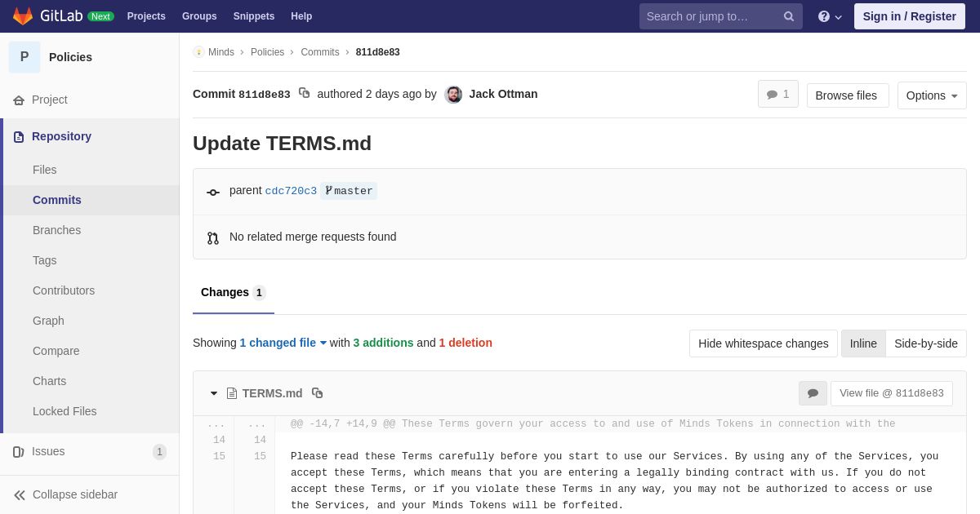Viewport: 980px width, 514px height.
Task: Click Browse files button
Action: [846, 95]
